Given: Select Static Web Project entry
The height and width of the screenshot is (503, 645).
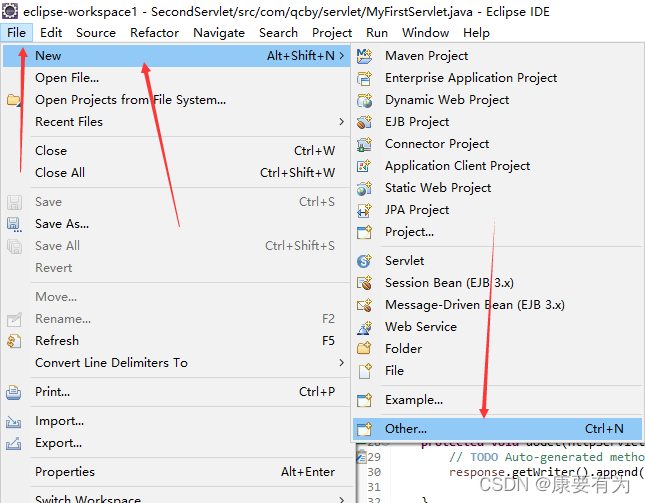Looking at the screenshot, I should 498,188.
